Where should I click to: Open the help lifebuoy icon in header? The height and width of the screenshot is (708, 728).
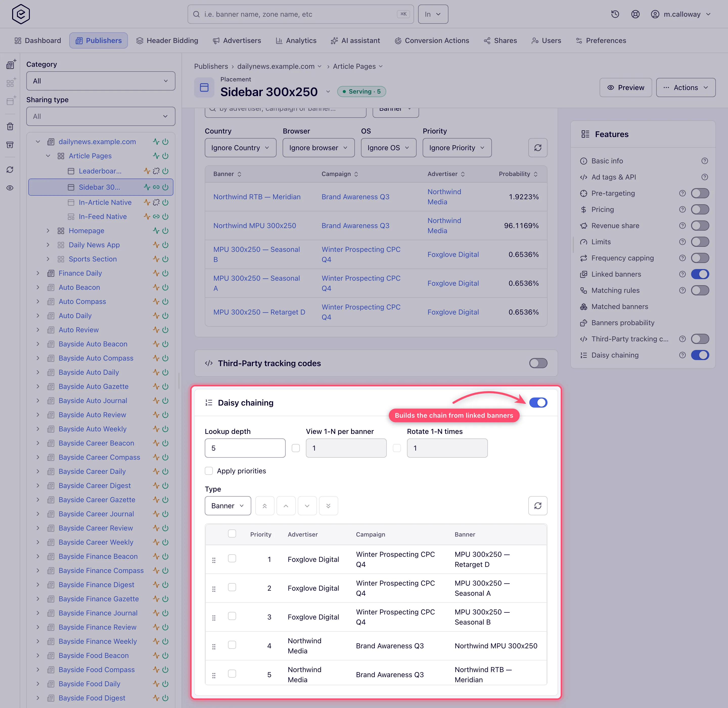(635, 14)
